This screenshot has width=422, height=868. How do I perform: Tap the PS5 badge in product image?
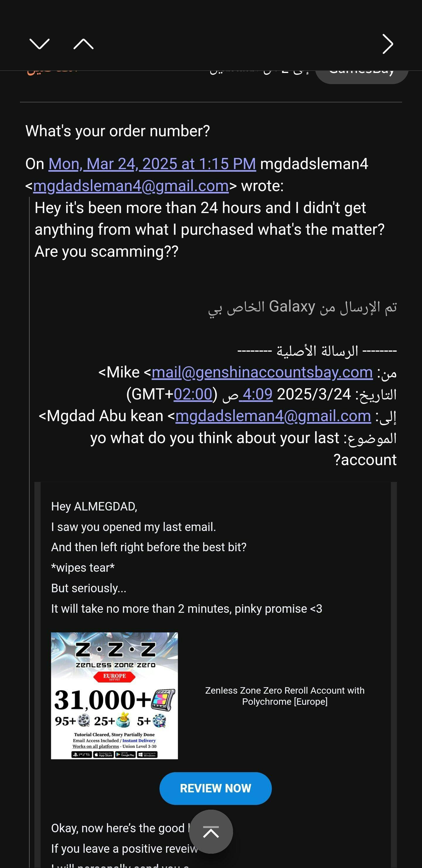point(81,755)
